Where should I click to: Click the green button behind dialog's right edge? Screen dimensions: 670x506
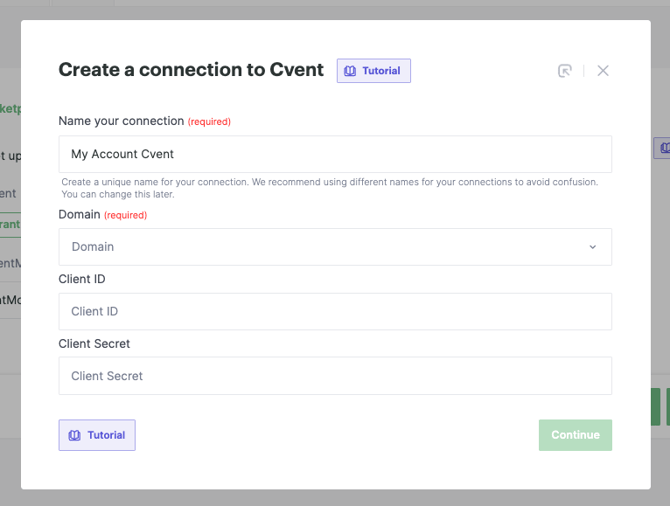(660, 407)
